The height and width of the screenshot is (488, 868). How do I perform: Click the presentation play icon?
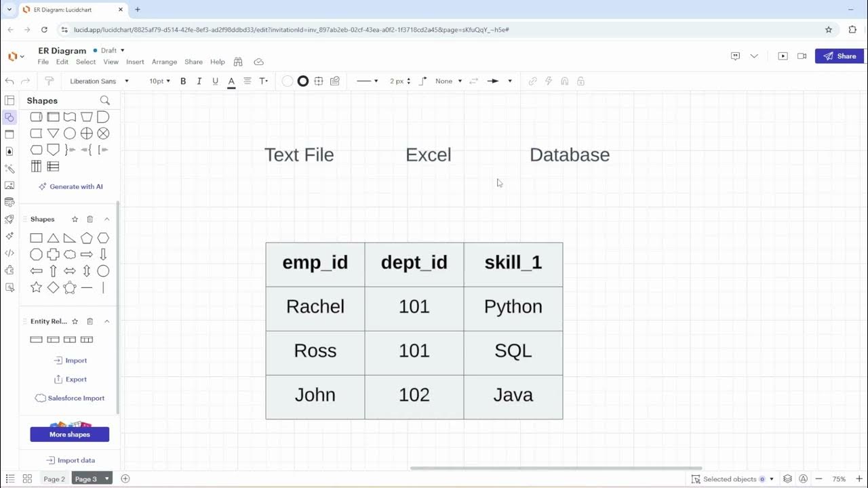(x=783, y=56)
